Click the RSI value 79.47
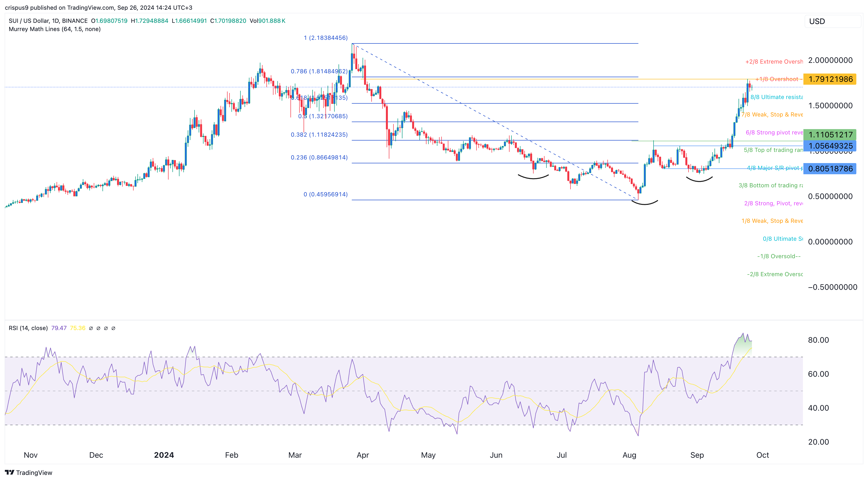 pos(59,328)
